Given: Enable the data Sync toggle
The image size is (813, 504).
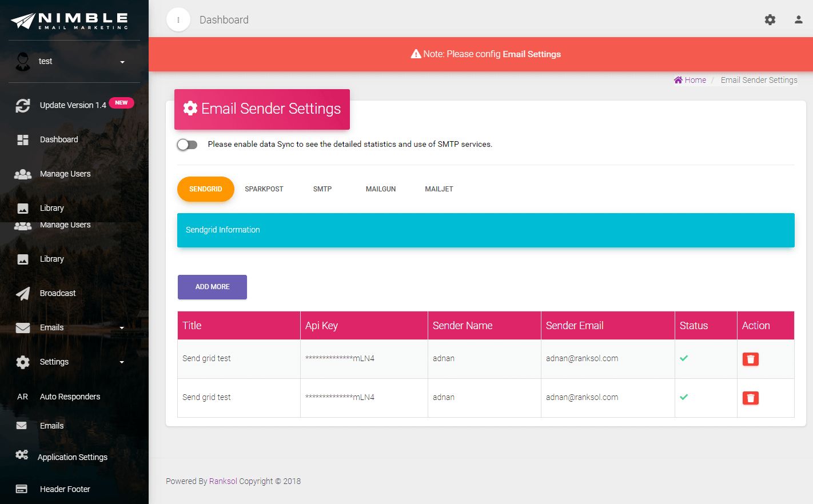Looking at the screenshot, I should 187,145.
